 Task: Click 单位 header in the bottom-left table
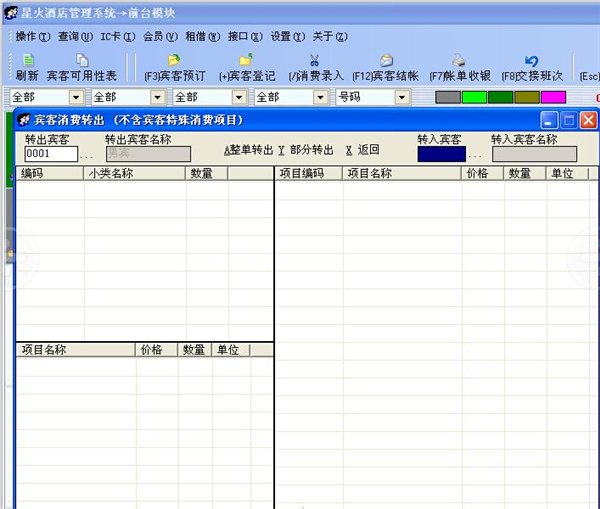tap(231, 350)
